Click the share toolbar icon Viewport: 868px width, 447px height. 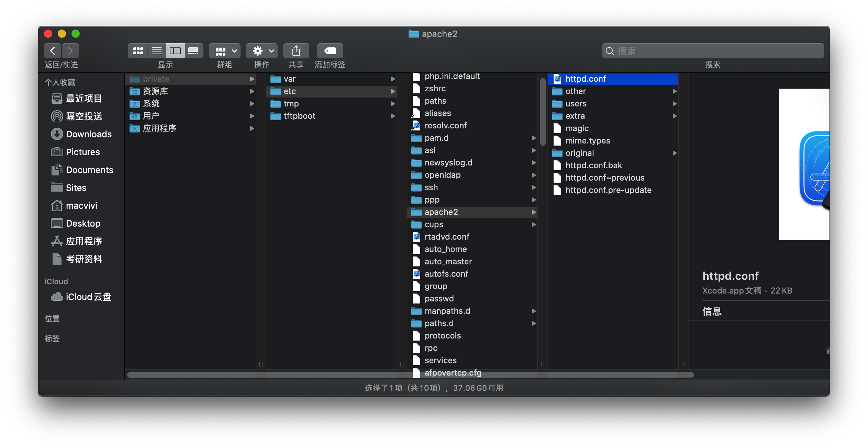pyautogui.click(x=296, y=51)
